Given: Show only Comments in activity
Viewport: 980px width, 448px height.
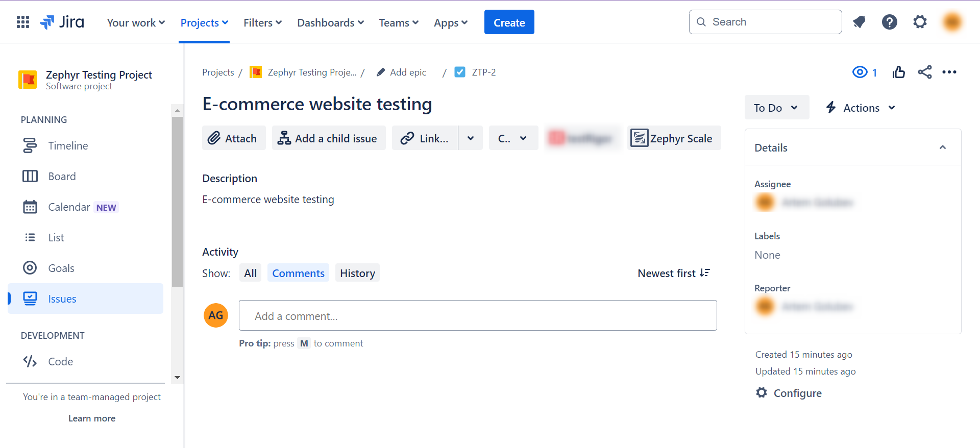Looking at the screenshot, I should [298, 273].
